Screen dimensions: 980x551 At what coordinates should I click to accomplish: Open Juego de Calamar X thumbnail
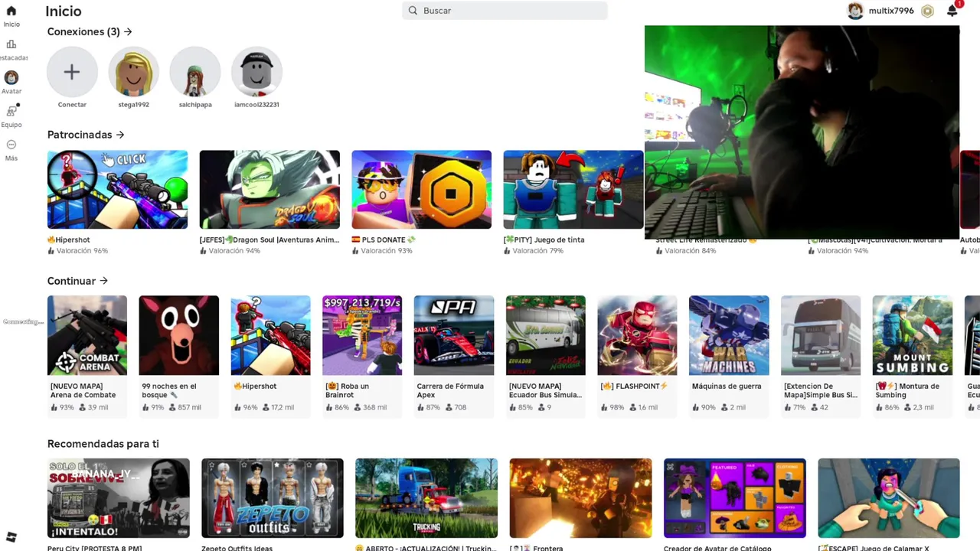coord(889,498)
